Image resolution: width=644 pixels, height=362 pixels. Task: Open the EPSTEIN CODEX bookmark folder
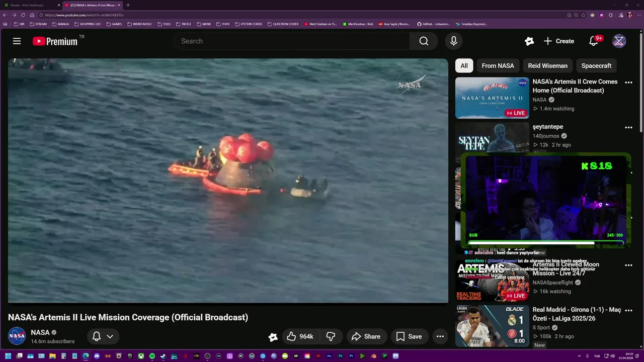pos(249,24)
